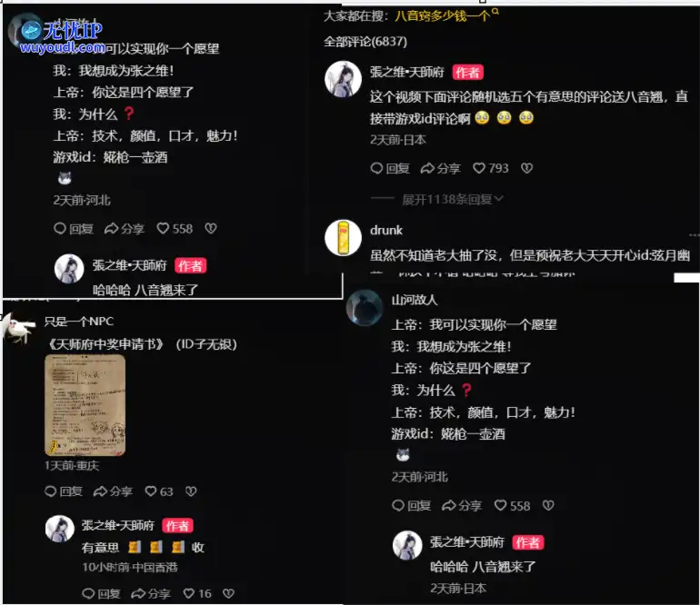Viewport: 700px width, 605px height.
Task: Share the author's pinned giveaway comment
Action: [440, 168]
